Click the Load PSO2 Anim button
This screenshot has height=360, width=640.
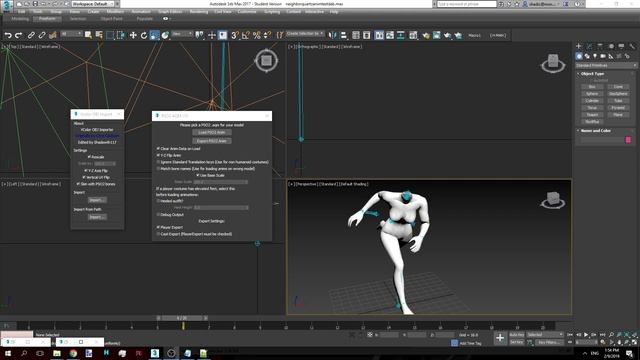coord(212,133)
